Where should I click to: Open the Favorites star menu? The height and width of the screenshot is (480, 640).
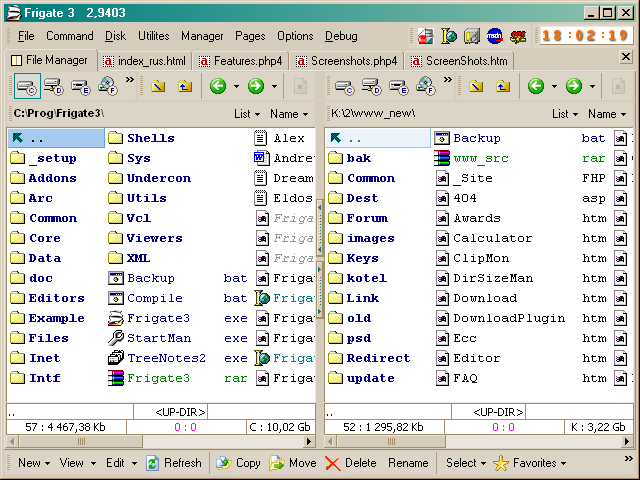(x=529, y=463)
